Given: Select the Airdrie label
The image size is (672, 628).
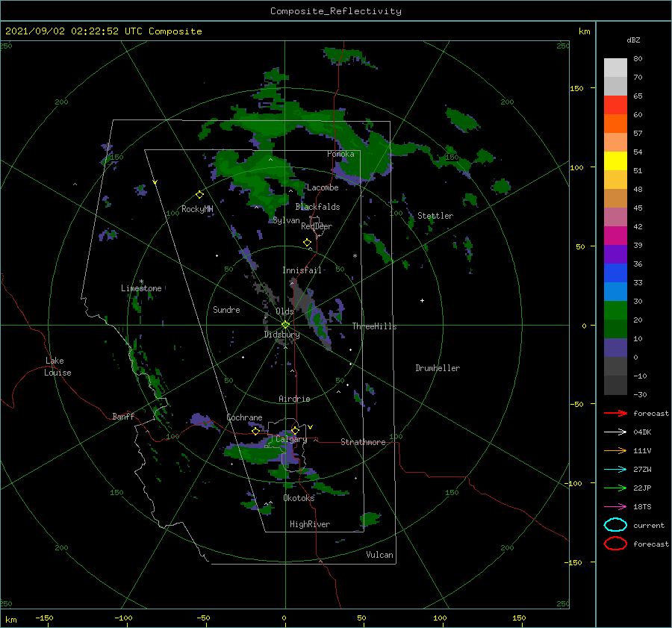Looking at the screenshot, I should click(x=294, y=399).
